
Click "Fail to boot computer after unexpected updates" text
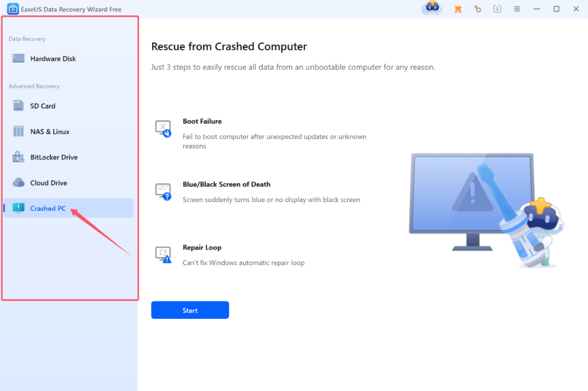(274, 141)
